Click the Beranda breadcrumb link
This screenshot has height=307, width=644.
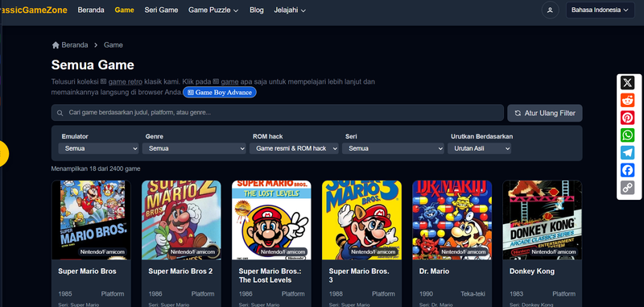pos(75,45)
